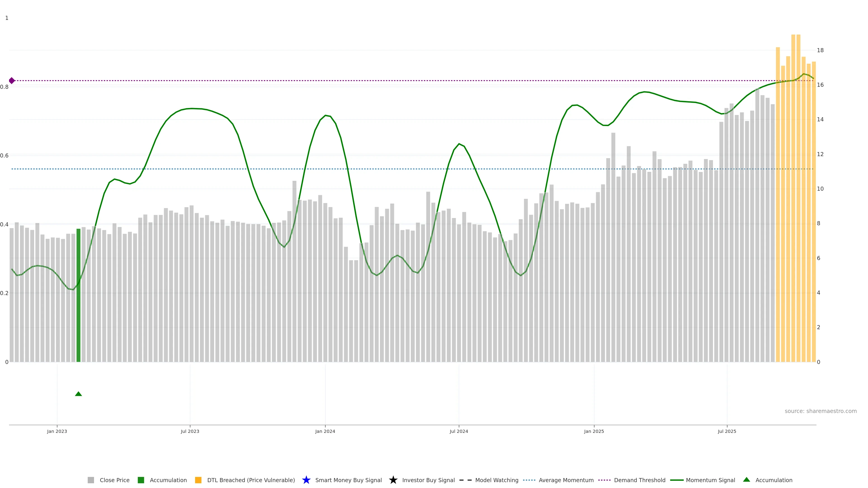Click the Jan 2023 axis label
Viewport: 868px width, 488px height.
pos(57,431)
